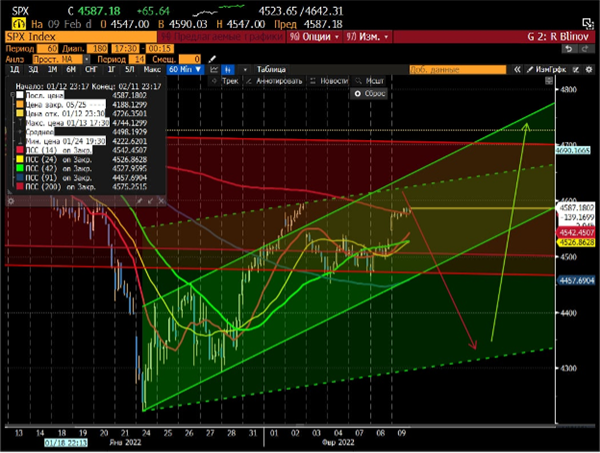600x453 pixels.
Task: Select the 1Г range tab
Action: (111, 69)
